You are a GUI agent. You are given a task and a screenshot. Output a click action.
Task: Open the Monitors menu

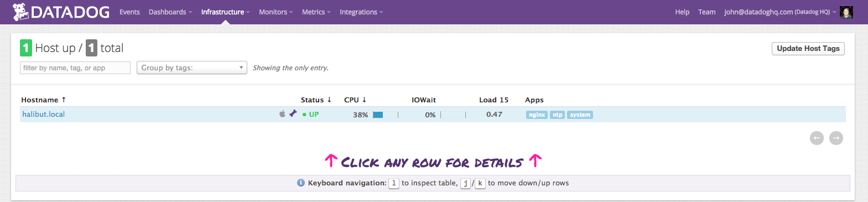tap(276, 12)
